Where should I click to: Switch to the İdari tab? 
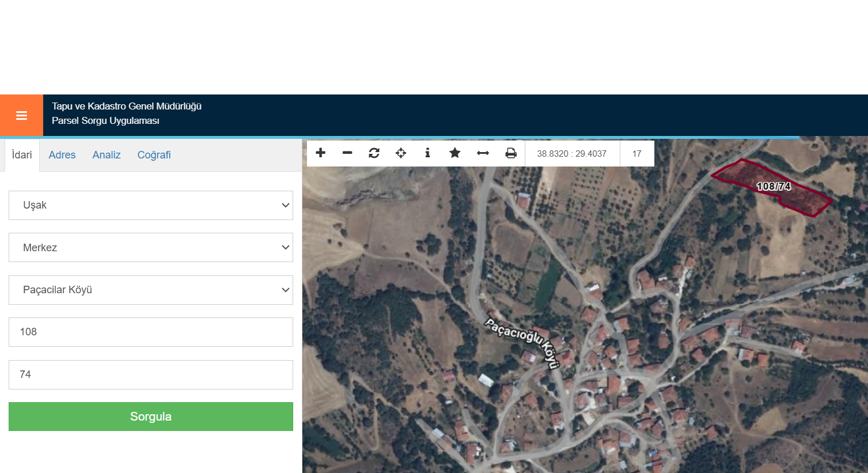22,155
